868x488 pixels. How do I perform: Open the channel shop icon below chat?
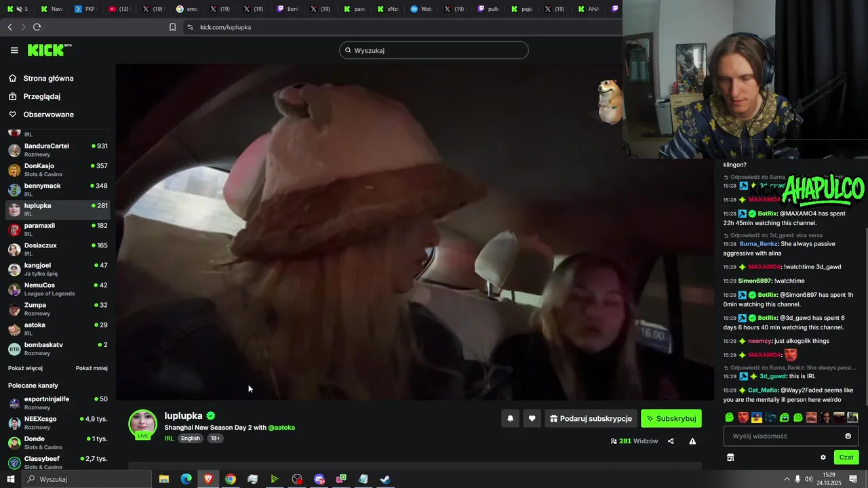[730, 457]
